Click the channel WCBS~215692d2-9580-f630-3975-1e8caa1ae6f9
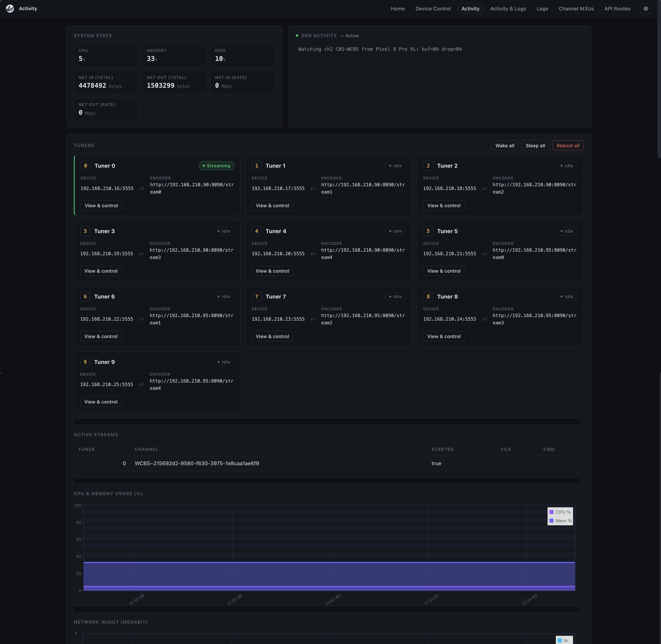This screenshot has height=644, width=661. (197, 463)
